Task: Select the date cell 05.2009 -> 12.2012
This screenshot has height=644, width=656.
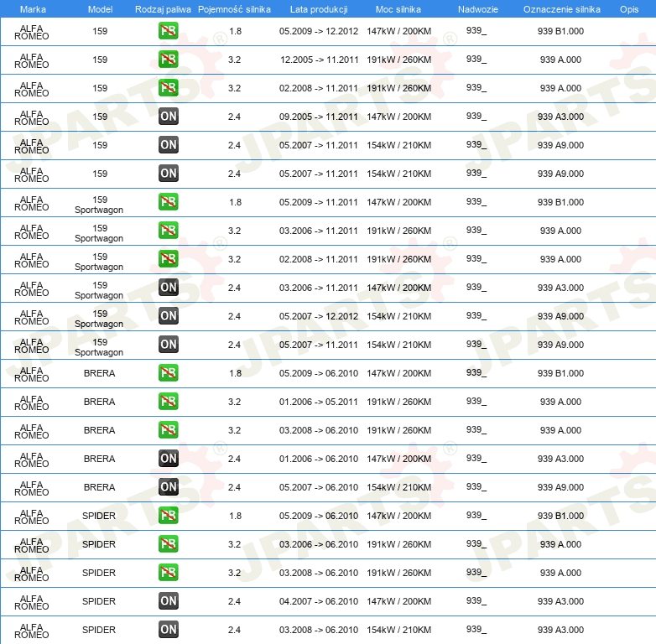Action: coord(319,31)
